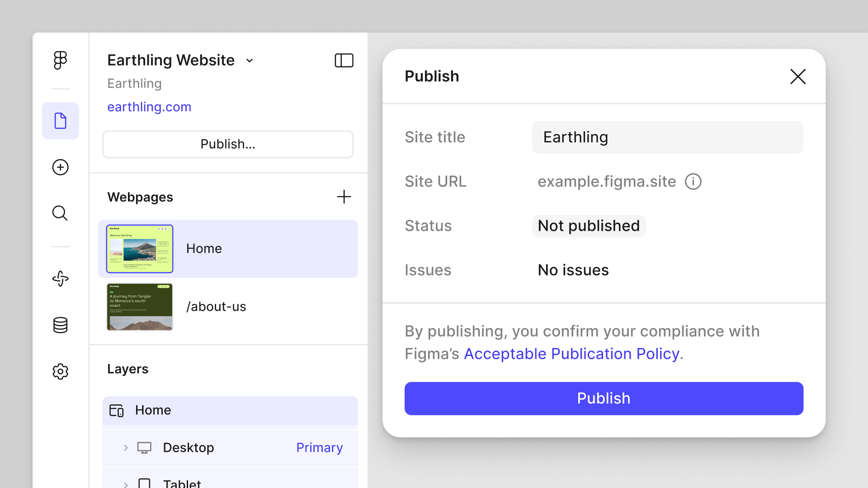Click the blue Publish button
This screenshot has width=868, height=488.
coord(604,398)
